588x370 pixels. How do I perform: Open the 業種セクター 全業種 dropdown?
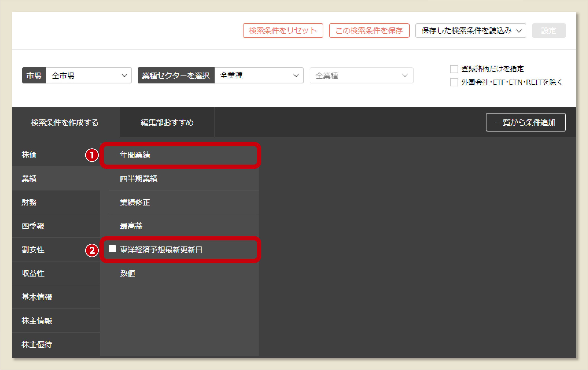(x=259, y=75)
